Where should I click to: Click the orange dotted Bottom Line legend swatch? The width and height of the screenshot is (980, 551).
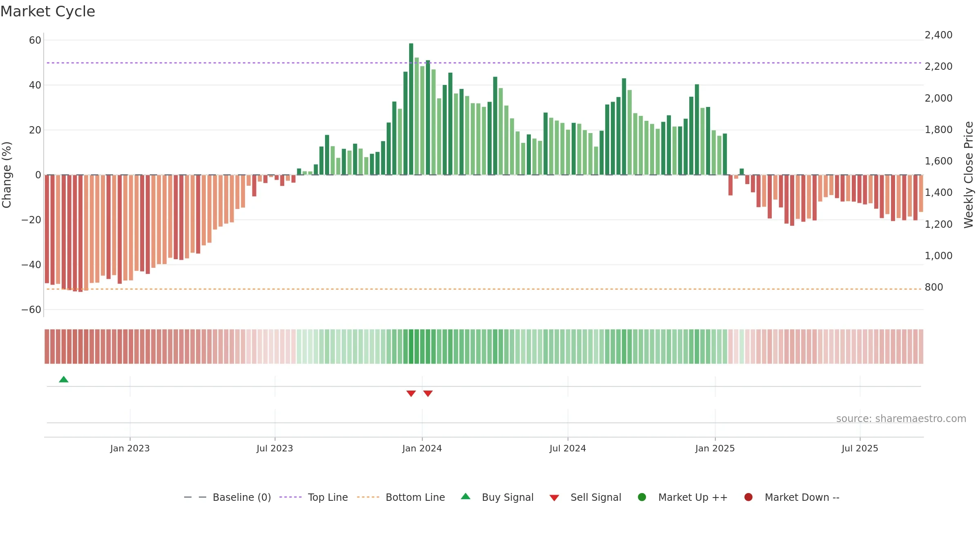[x=368, y=497]
